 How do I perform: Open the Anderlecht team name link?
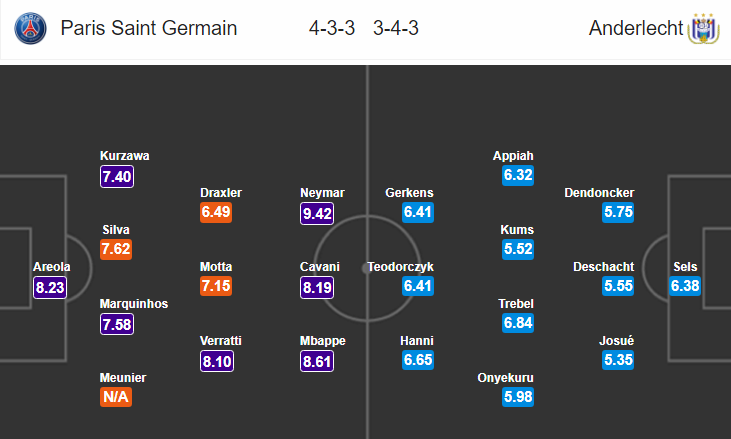tap(635, 28)
